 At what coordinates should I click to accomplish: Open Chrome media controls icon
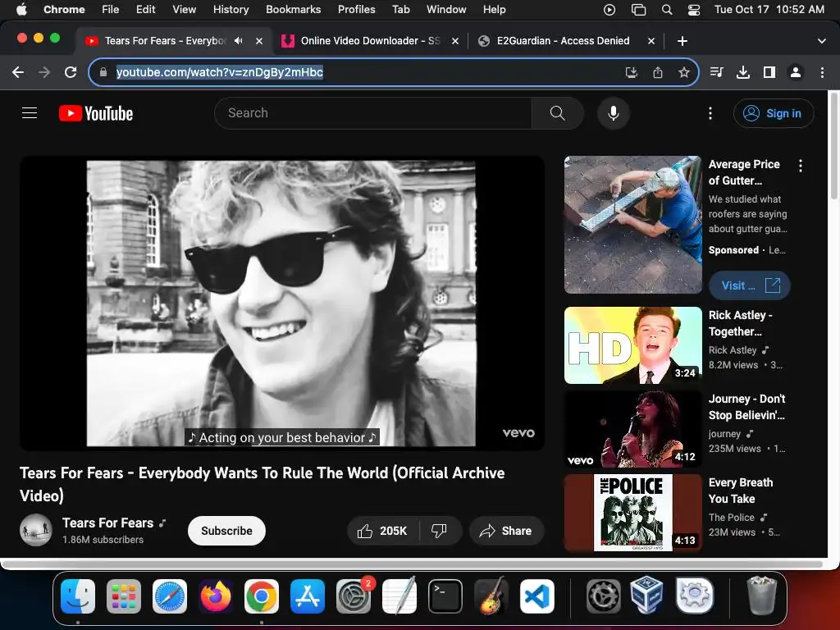pos(716,72)
